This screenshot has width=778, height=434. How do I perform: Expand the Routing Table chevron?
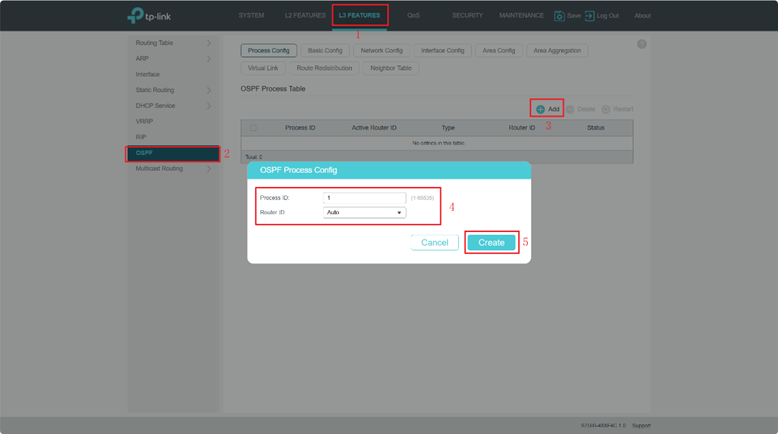209,43
